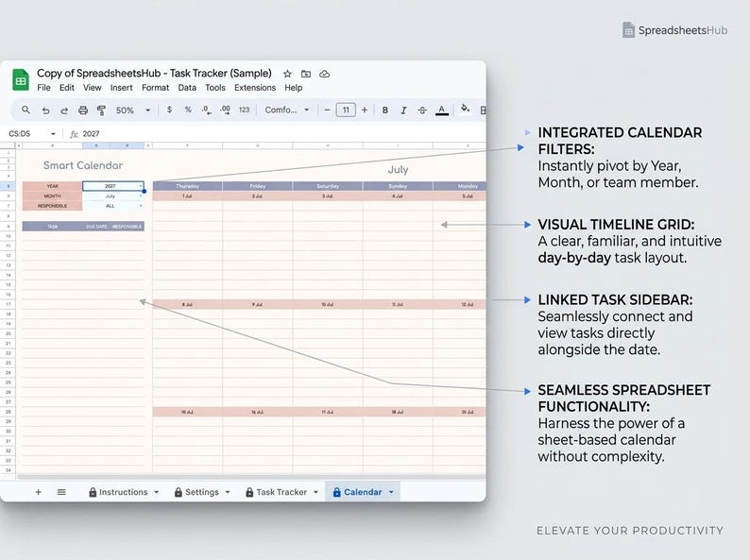Select the Sunday column header

click(x=398, y=186)
